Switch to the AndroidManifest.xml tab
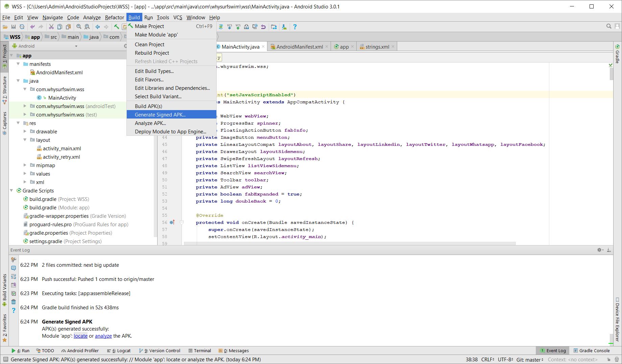Viewport: 622px width, 364px height. pyautogui.click(x=299, y=47)
